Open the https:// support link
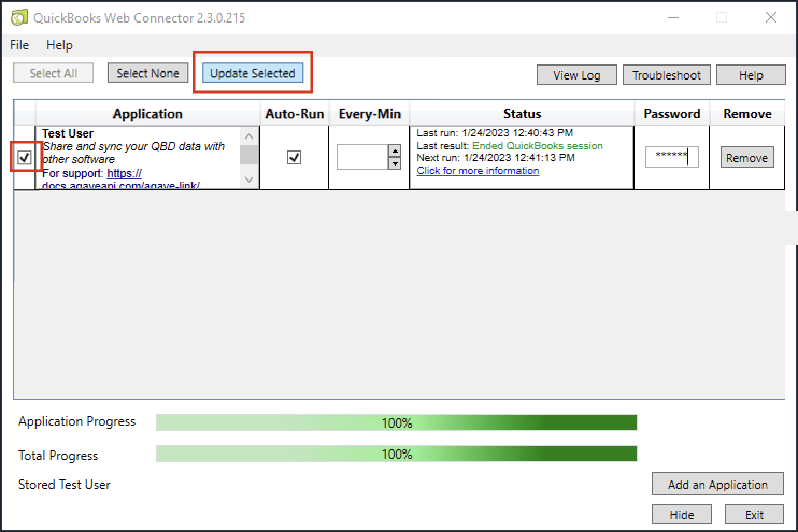 coord(124,174)
